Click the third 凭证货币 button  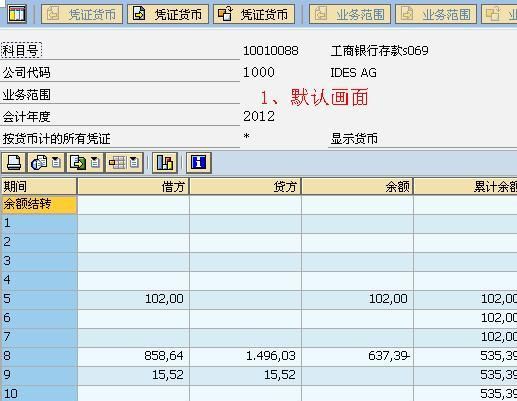coord(254,14)
